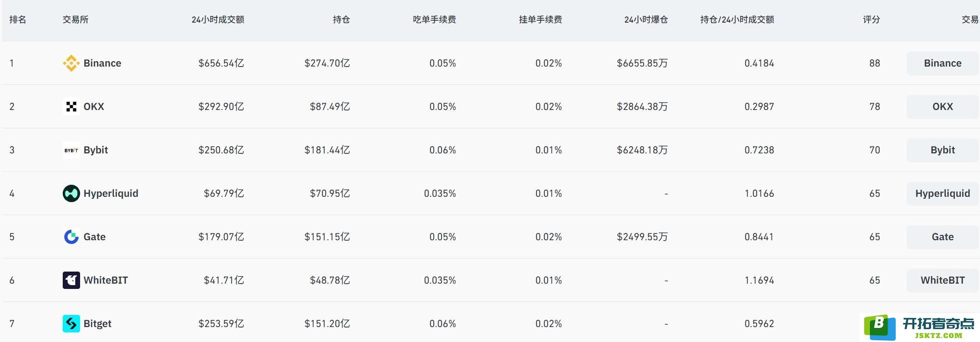Viewport: 980px width, 342px height.
Task: Sort by 排名 column header
Action: click(x=18, y=20)
